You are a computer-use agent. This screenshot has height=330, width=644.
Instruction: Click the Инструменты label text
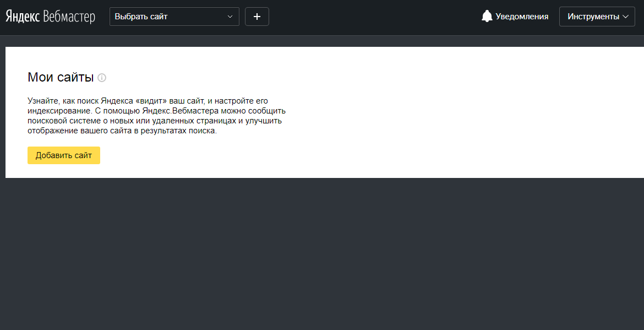[x=593, y=17]
